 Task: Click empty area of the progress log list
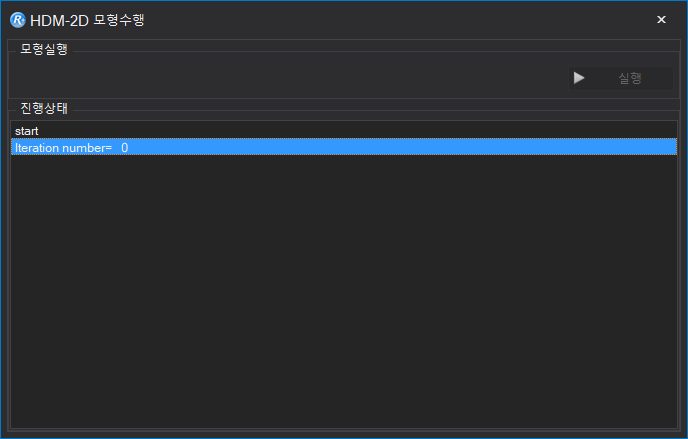tap(344, 289)
